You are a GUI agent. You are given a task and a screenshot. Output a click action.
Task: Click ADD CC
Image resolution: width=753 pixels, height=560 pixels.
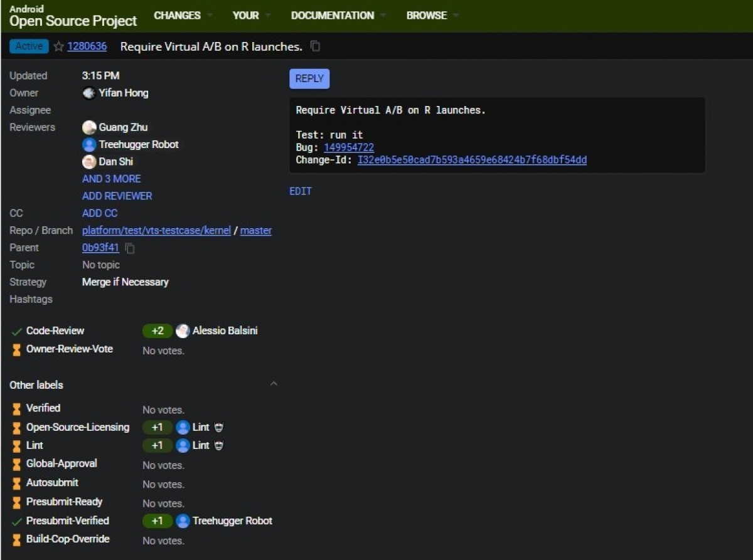pos(100,213)
